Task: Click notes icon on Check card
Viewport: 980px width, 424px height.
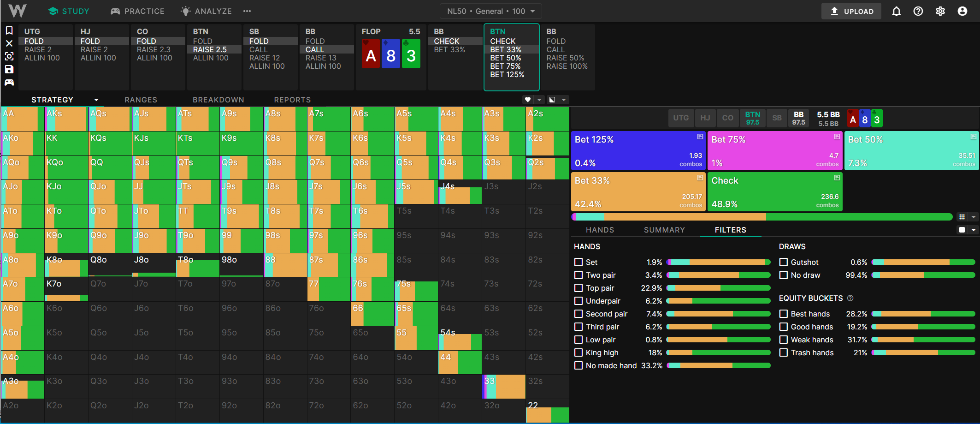Action: pos(837,178)
